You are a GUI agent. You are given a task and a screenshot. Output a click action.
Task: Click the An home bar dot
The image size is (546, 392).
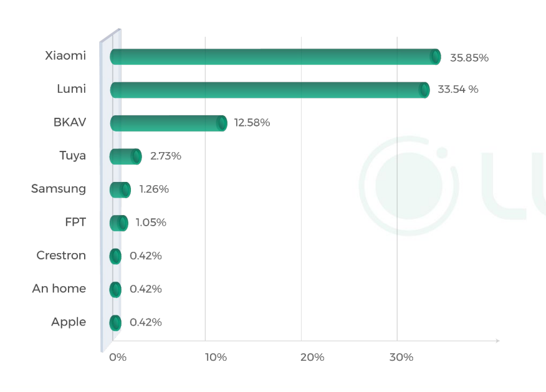click(115, 289)
